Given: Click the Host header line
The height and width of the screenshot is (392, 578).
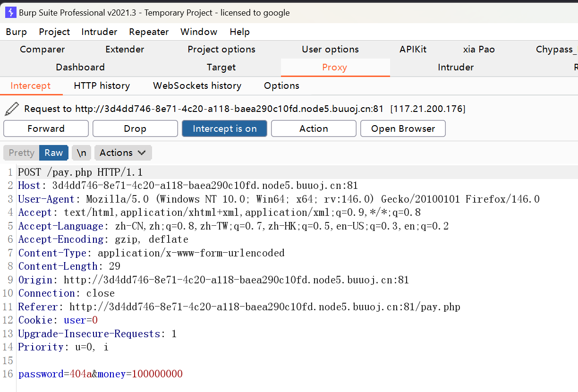Looking at the screenshot, I should pyautogui.click(x=188, y=185).
